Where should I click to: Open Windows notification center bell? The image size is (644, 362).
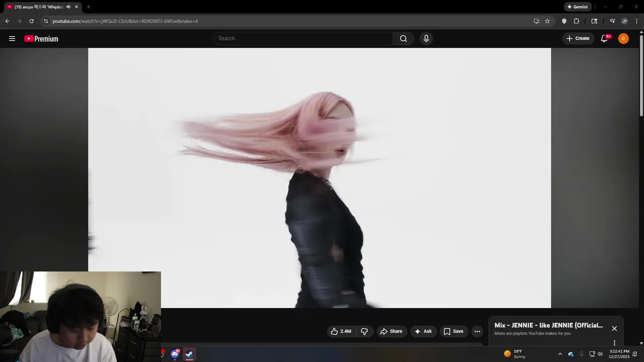tap(635, 354)
